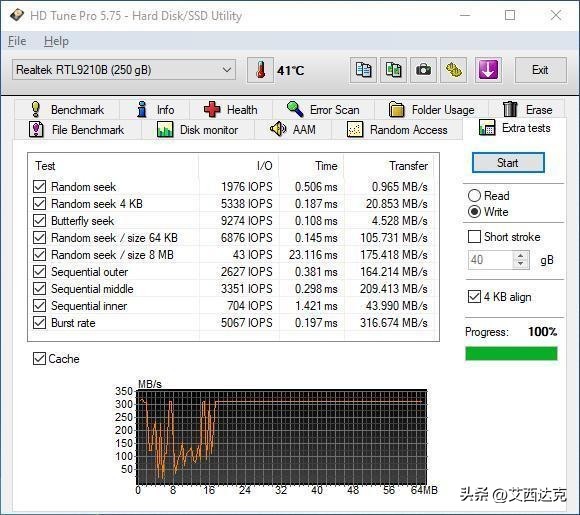Screen dimensions: 580x515
Task: Click the Time column header
Action: coord(326,166)
